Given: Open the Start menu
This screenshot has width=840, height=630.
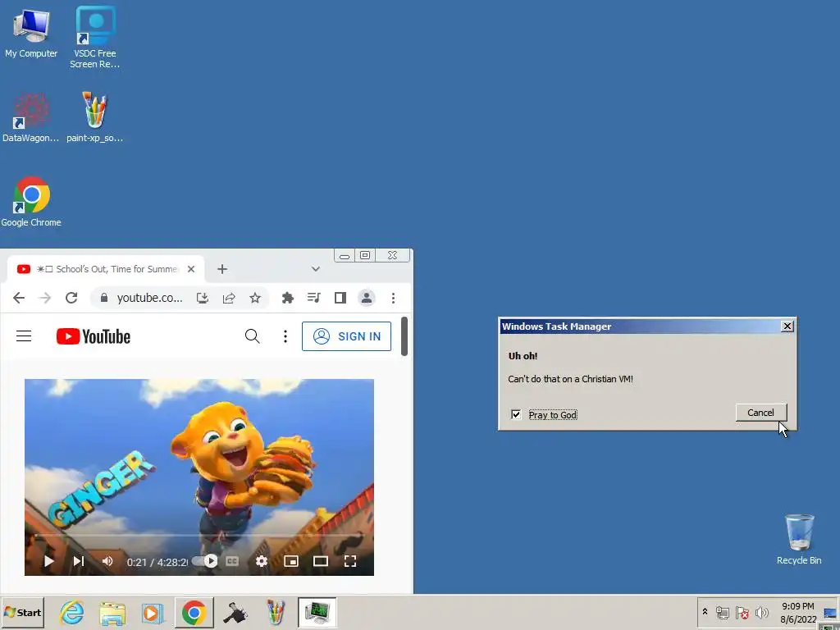Looking at the screenshot, I should (22, 612).
